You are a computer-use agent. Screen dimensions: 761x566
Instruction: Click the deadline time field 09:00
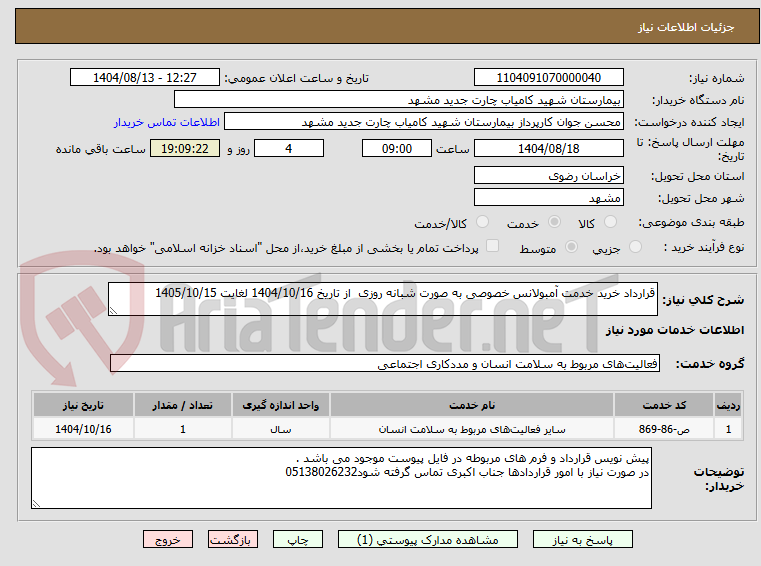click(397, 149)
